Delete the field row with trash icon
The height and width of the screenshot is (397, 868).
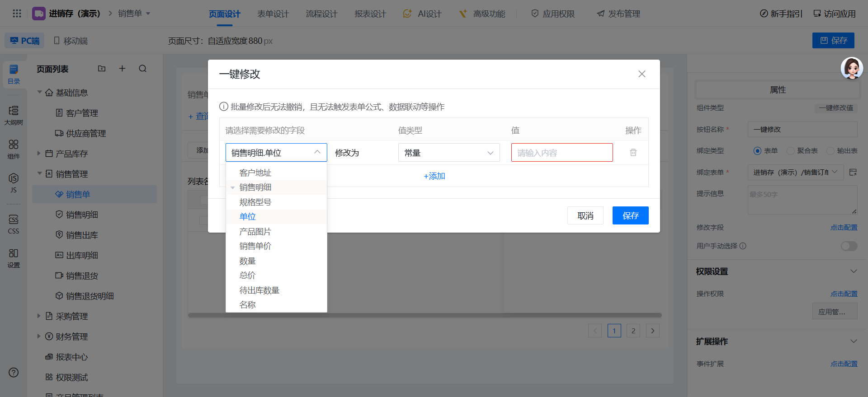(633, 153)
